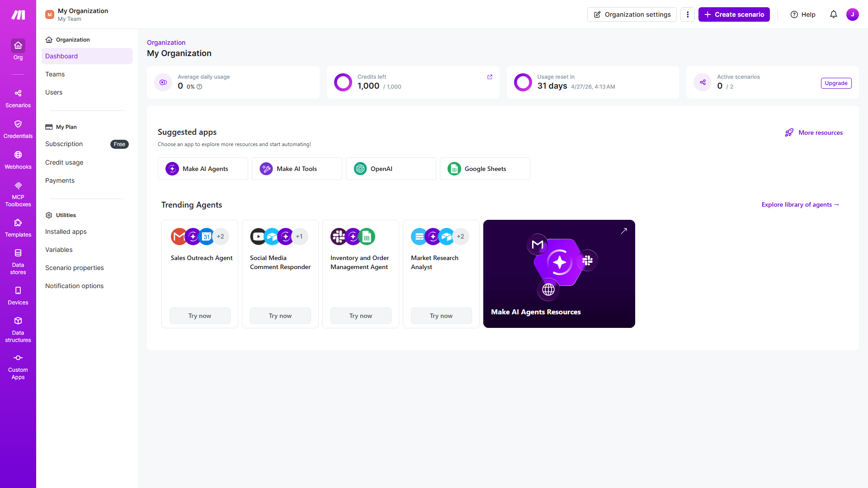The width and height of the screenshot is (868, 488).
Task: Click the Gmail icon on Sales Outreach Agent
Action: 179,237
